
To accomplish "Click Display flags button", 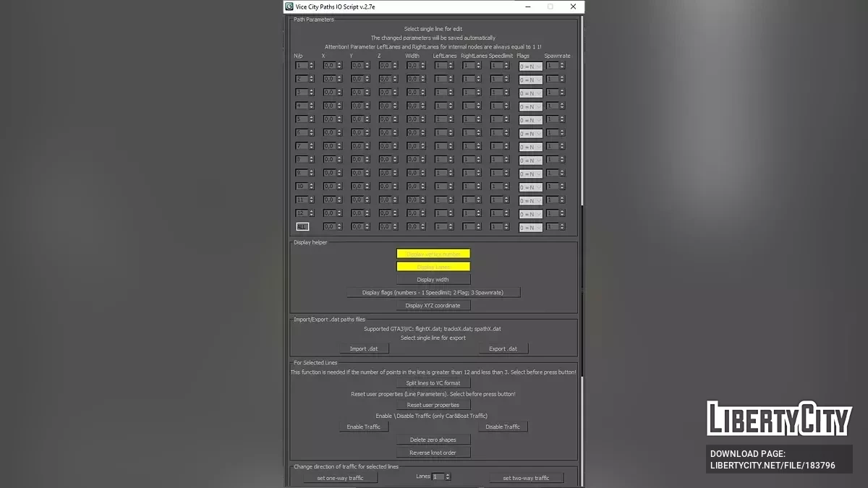I will pos(433,292).
